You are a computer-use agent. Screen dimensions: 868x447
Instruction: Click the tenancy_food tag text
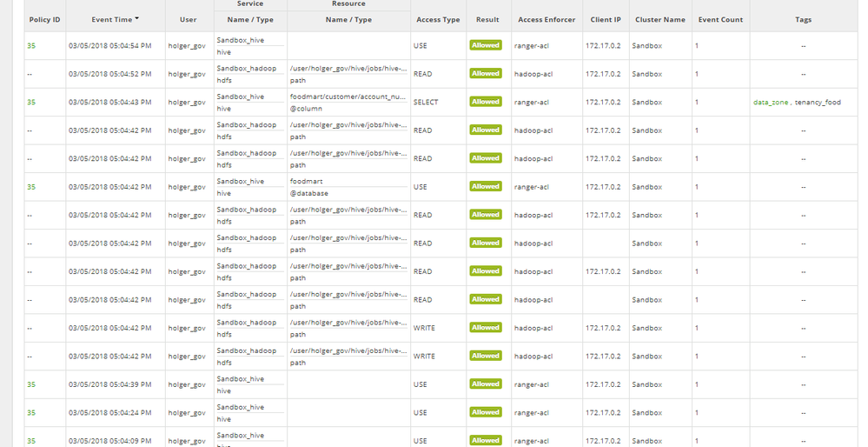818,103
